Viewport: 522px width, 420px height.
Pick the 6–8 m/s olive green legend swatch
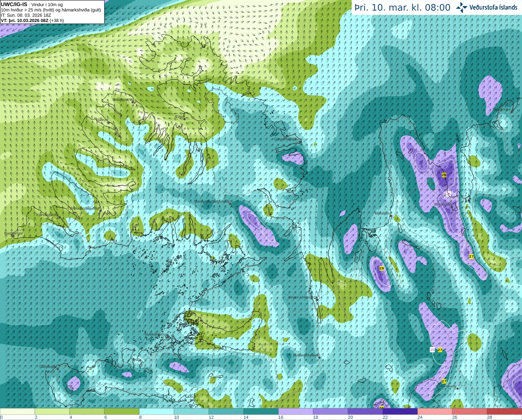pos(122,411)
